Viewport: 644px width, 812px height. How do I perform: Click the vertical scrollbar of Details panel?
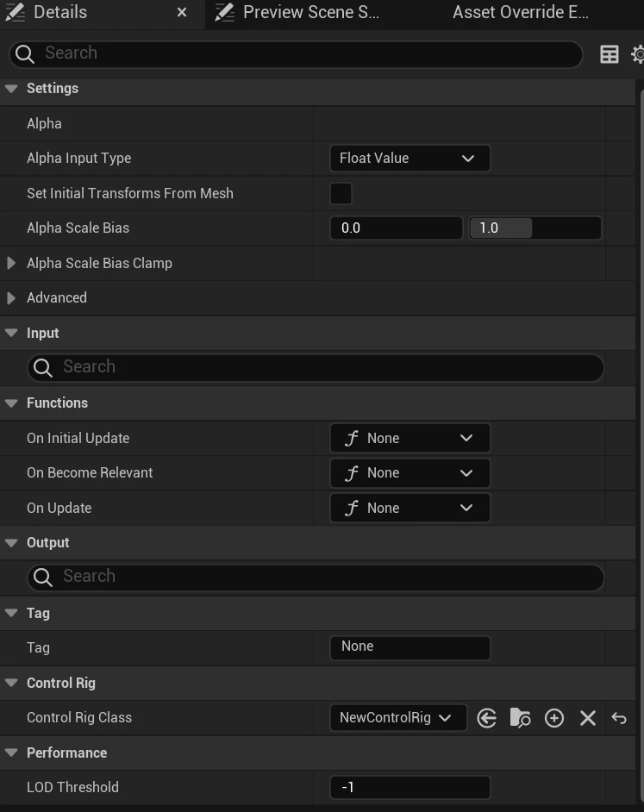[641, 446]
